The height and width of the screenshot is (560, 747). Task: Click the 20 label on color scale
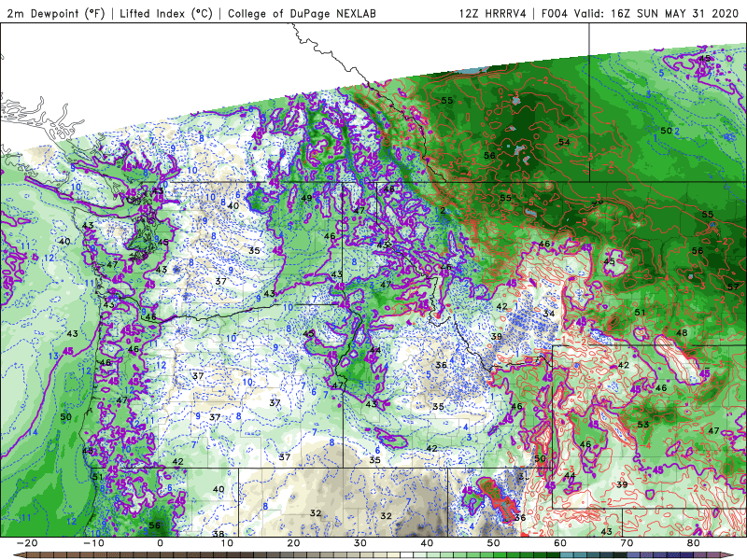point(293,543)
